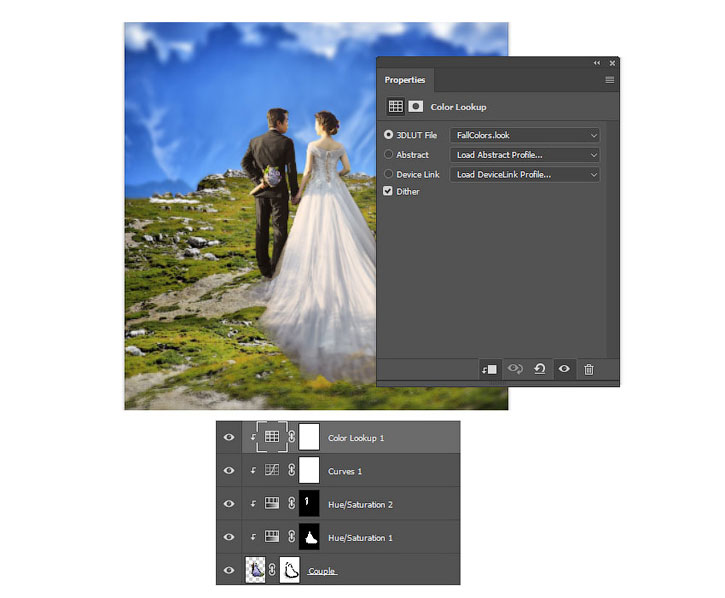Hide the Hue/Saturation 1 layer
This screenshot has height=598, width=725.
click(x=229, y=537)
